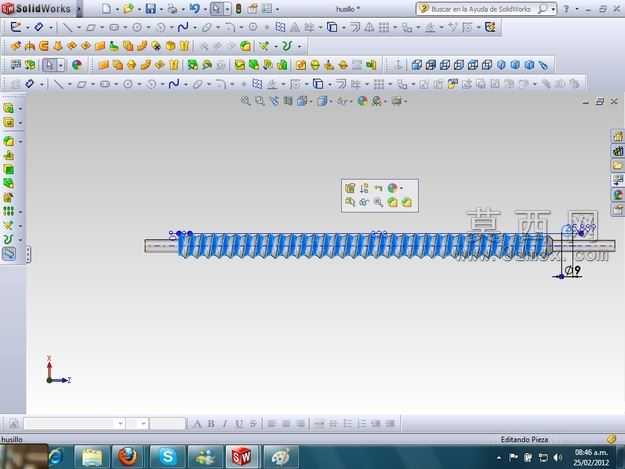Toggle the highlighted tool ending the left toolbar
The width and height of the screenshot is (625, 469).
coord(9,254)
